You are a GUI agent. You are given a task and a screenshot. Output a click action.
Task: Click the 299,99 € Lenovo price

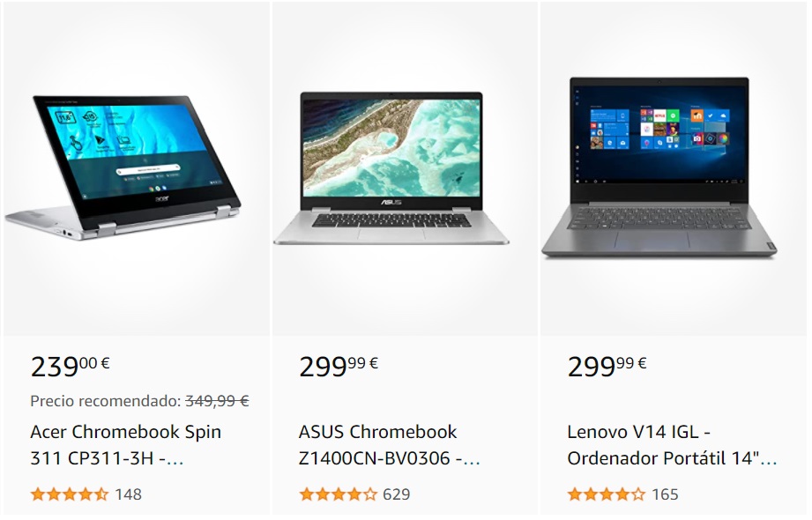coord(607,366)
